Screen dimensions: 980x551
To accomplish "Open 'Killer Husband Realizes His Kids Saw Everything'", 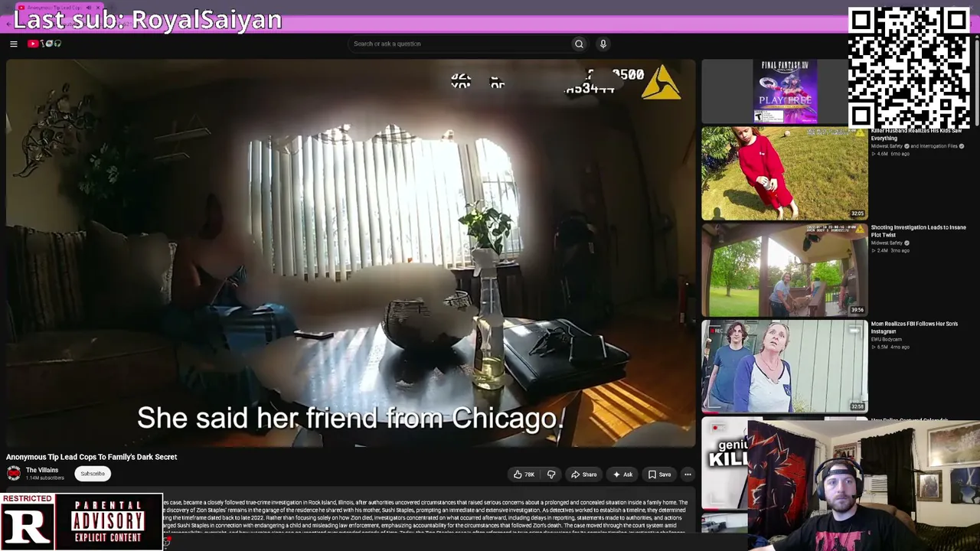I will 916,135.
